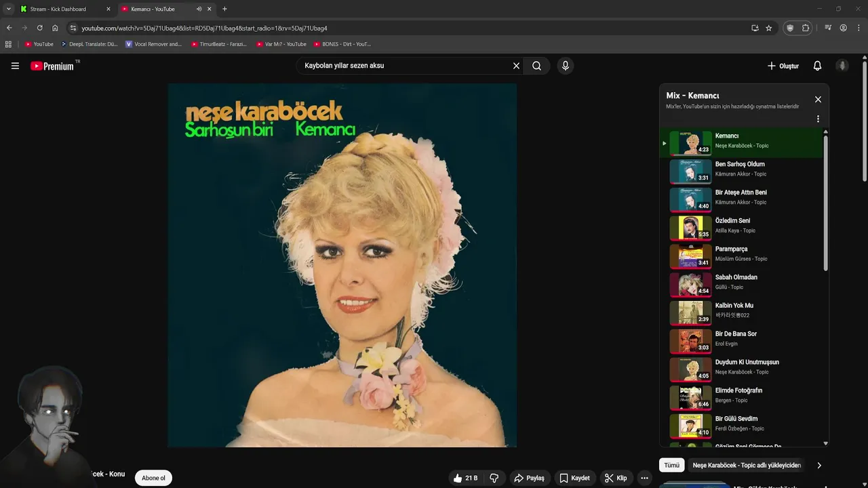
Task: Open the tab search dropdown
Action: 9,9
